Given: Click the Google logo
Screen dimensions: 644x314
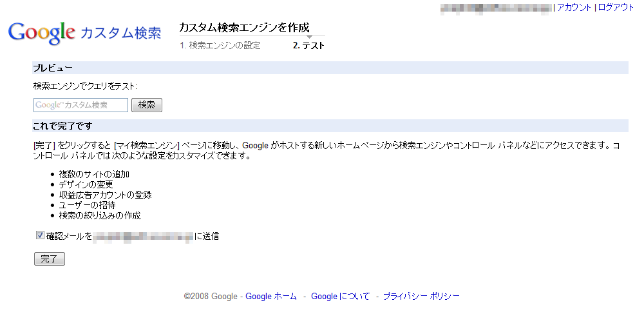Looking at the screenshot, I should 41,33.
